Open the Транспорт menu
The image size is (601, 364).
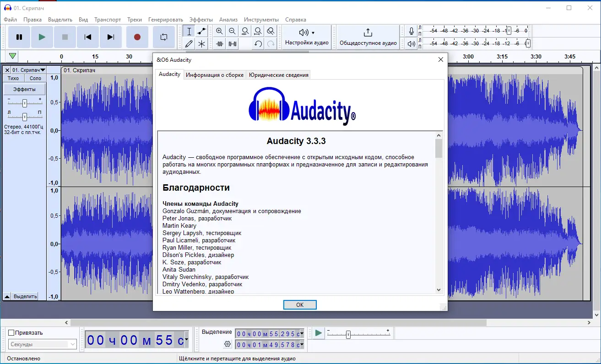point(108,20)
